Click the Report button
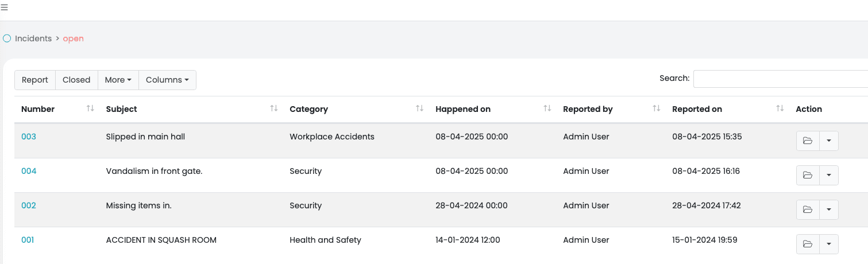This screenshot has width=868, height=264. pyautogui.click(x=35, y=80)
